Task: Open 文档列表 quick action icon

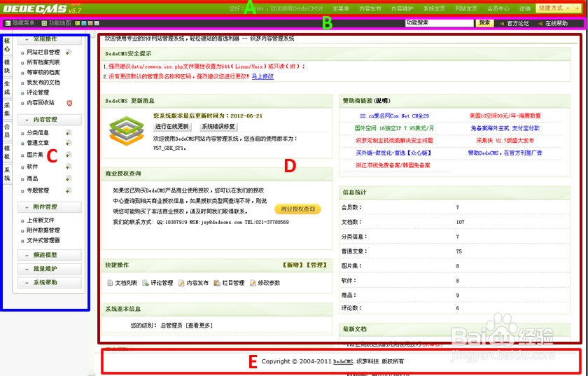Action: (110, 283)
